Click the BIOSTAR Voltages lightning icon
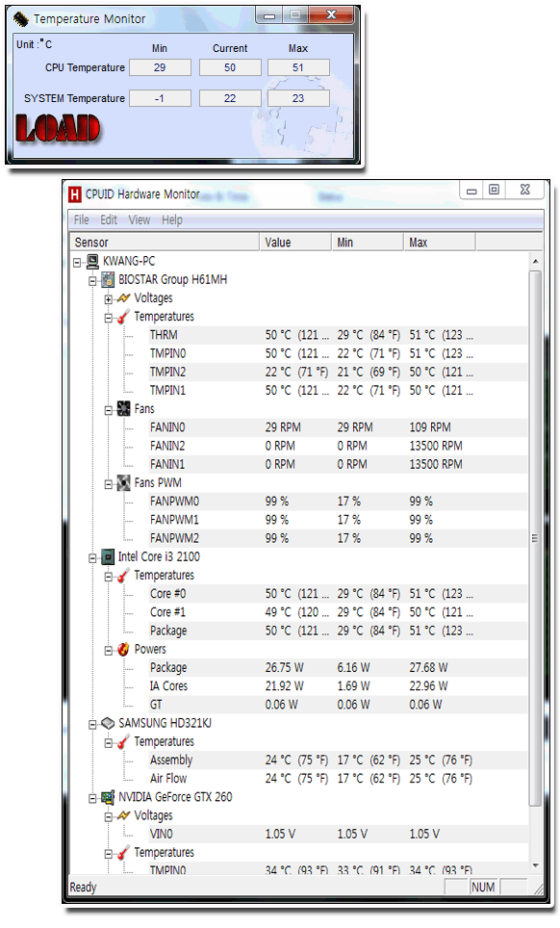This screenshot has width=560, height=928. [x=123, y=298]
